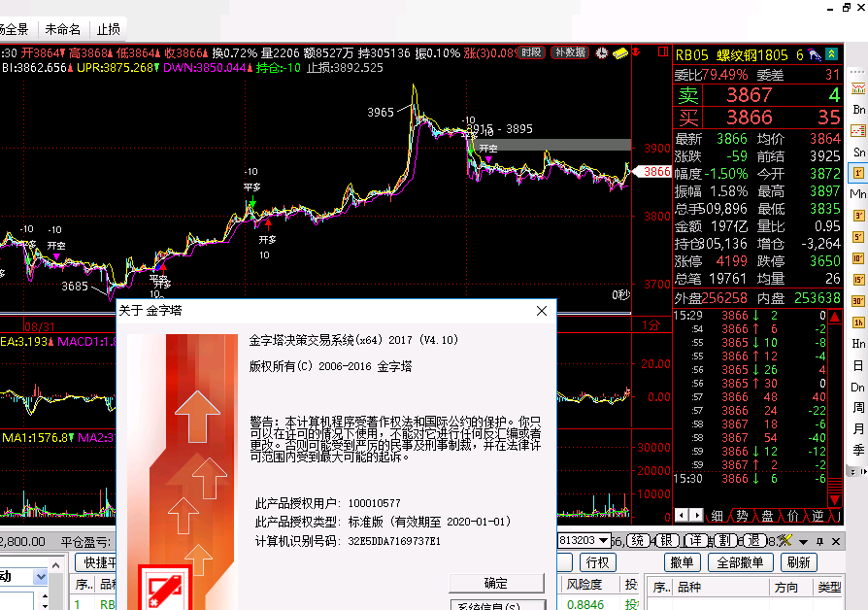Click the 详 rounded button
The image size is (868, 610).
[x=696, y=541]
